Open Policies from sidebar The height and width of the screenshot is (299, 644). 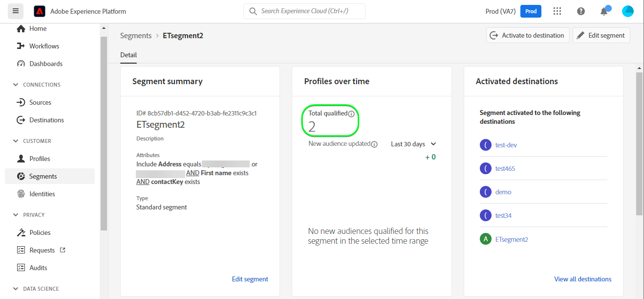pos(40,232)
